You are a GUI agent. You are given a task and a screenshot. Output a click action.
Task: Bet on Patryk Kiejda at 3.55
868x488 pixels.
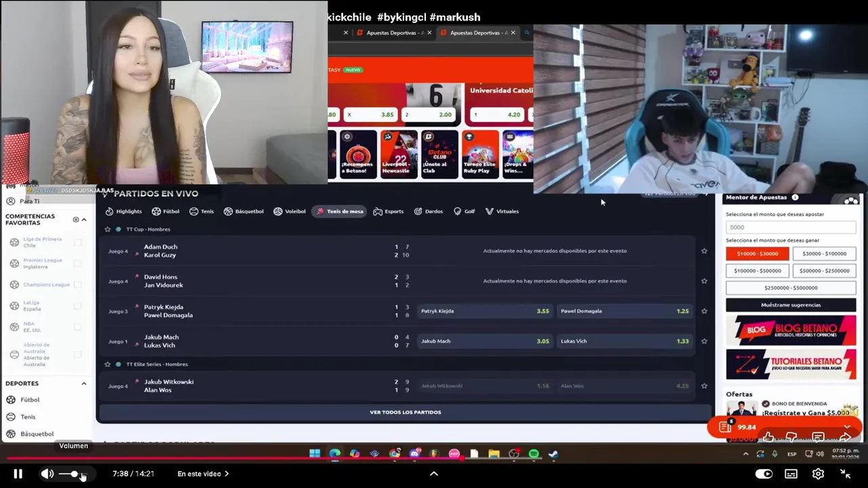coord(485,311)
